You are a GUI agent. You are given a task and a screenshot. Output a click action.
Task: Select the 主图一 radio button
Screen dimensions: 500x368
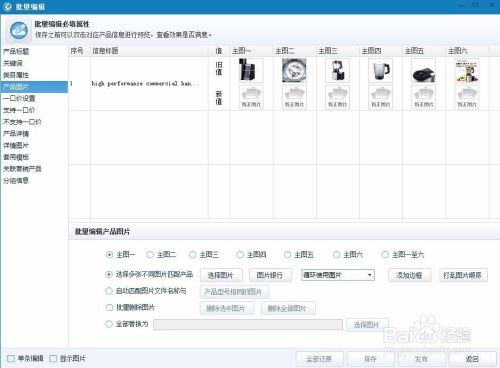[109, 255]
